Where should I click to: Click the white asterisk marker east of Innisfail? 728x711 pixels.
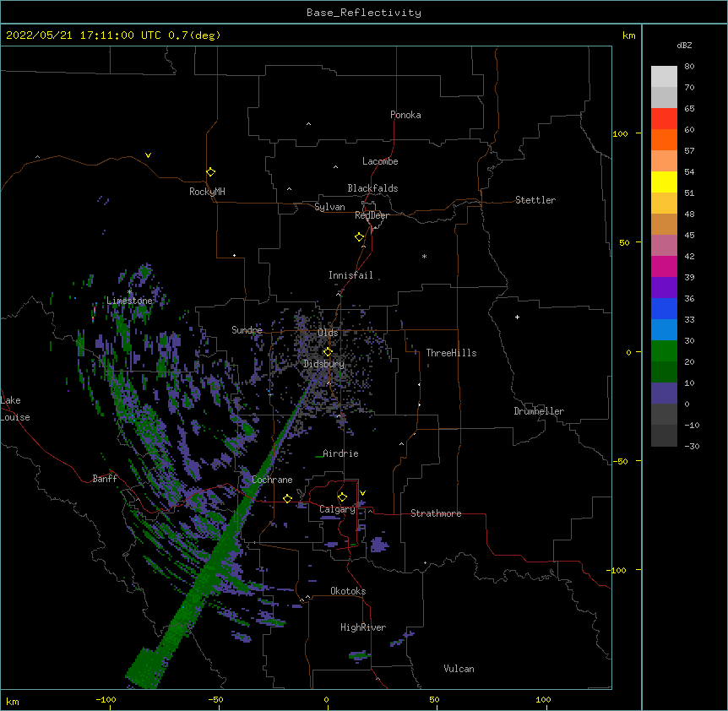pos(424,256)
